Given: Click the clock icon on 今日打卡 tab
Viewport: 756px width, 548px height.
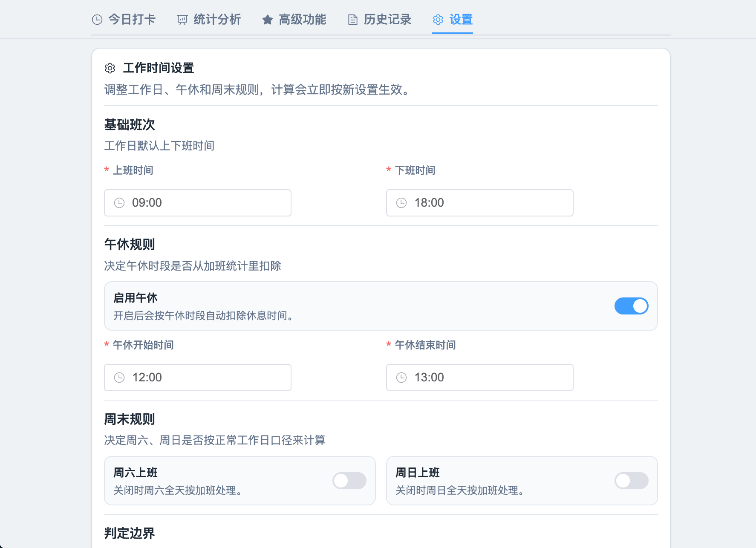Looking at the screenshot, I should click(x=97, y=20).
